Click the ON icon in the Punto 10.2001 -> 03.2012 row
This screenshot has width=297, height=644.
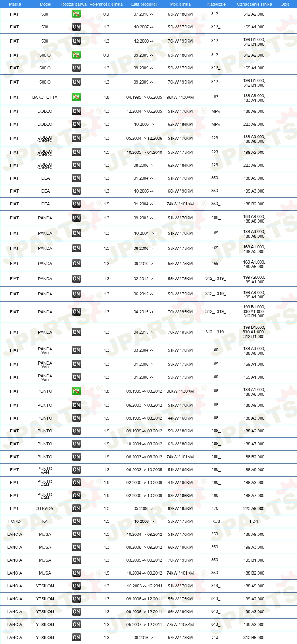76,444
